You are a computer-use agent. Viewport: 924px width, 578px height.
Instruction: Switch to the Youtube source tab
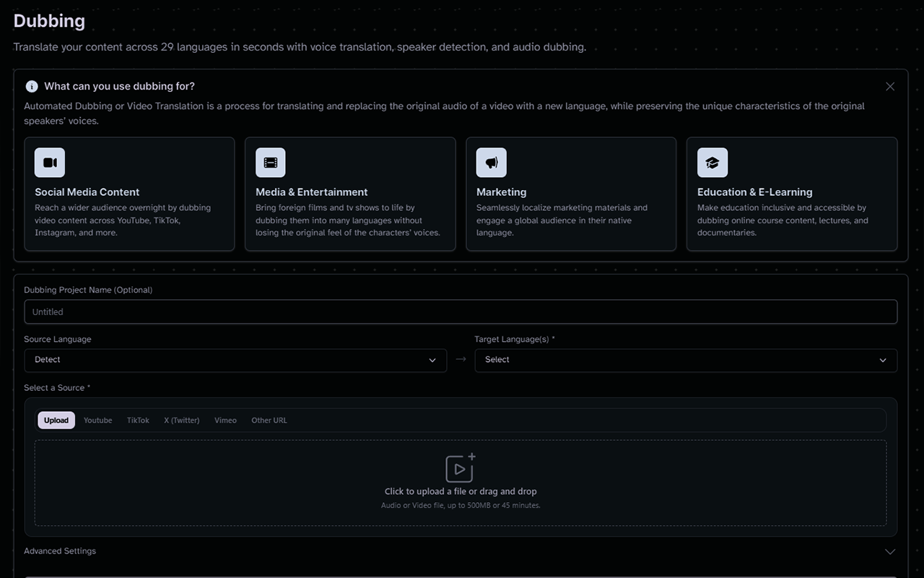click(97, 420)
